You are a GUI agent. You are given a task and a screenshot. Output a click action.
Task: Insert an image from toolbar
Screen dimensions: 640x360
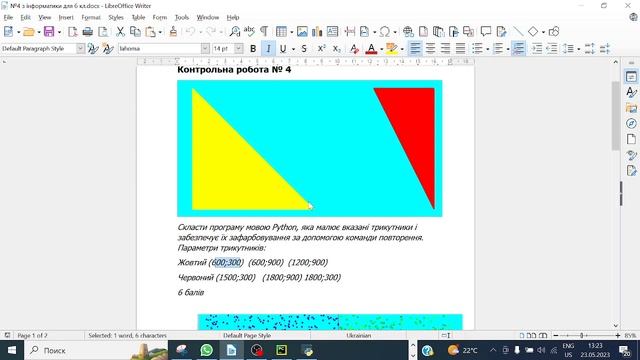point(302,31)
